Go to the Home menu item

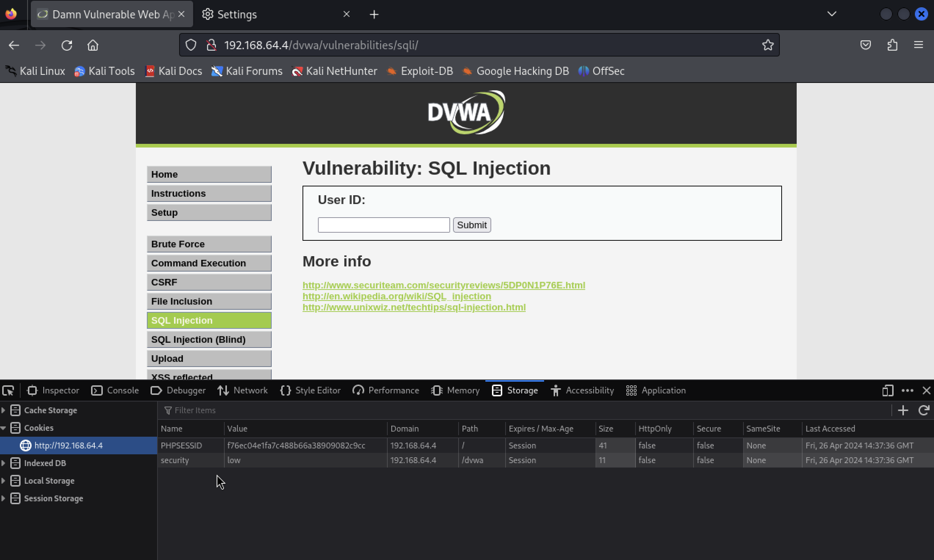pyautogui.click(x=209, y=174)
